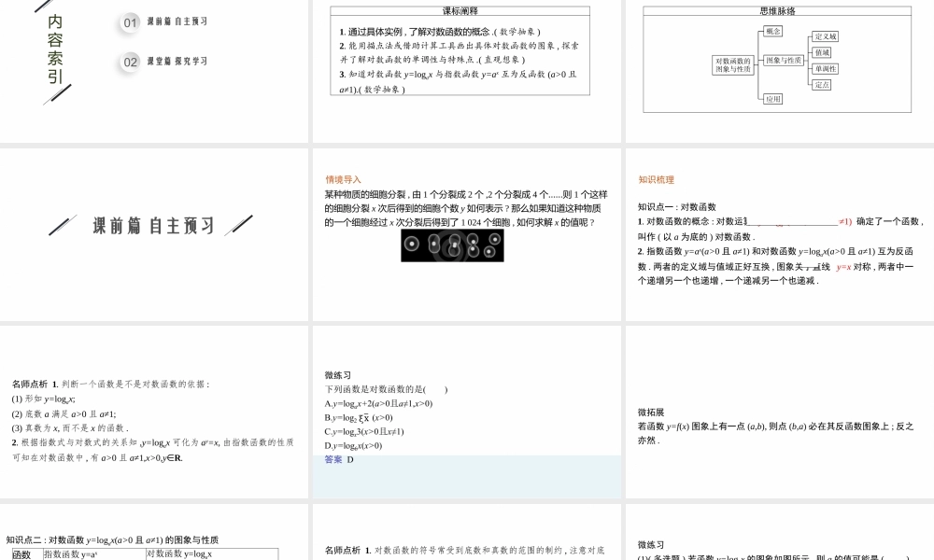Switch to the 课标阐释 section
934x560 pixels.
(459, 9)
